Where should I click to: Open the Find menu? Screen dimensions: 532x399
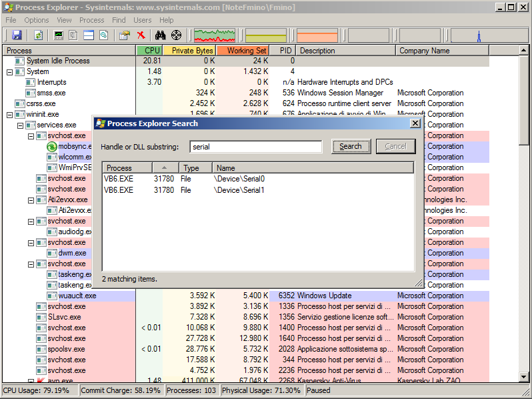point(119,20)
